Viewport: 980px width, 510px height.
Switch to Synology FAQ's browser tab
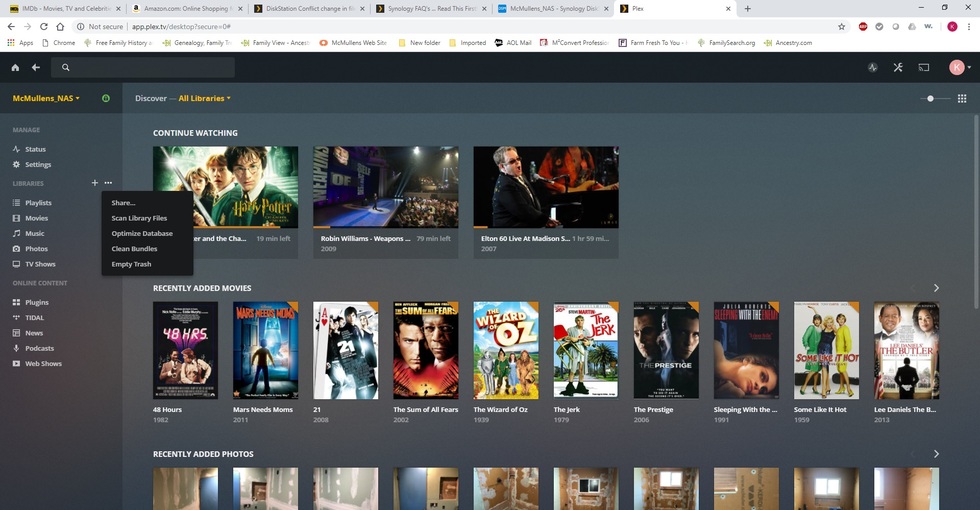click(431, 9)
